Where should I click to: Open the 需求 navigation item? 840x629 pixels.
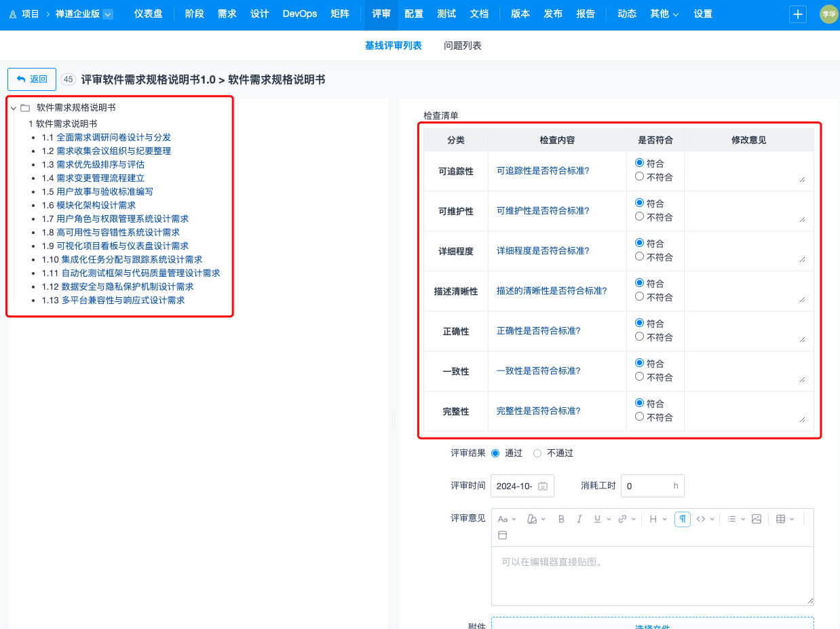click(x=227, y=14)
